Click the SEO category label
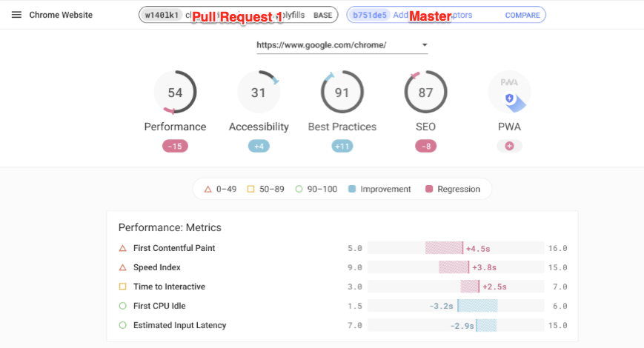 [425, 127]
